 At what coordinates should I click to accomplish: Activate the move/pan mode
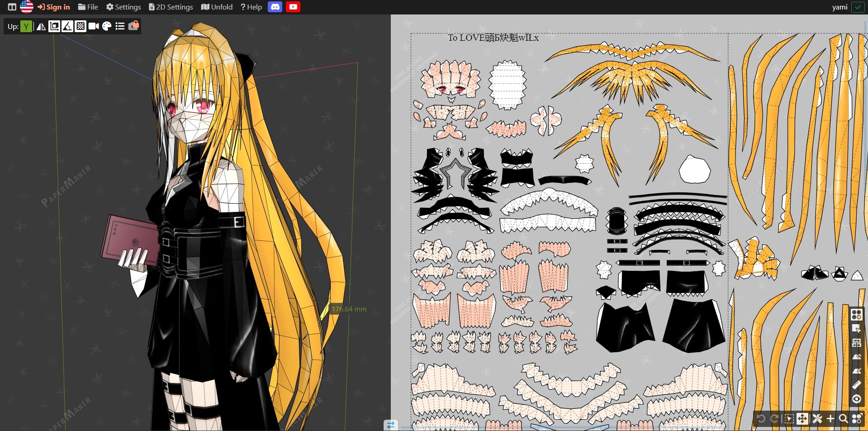pyautogui.click(x=802, y=419)
